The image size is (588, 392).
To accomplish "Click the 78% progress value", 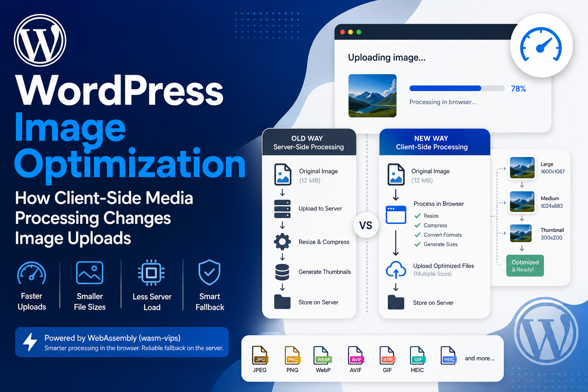I will coord(518,89).
